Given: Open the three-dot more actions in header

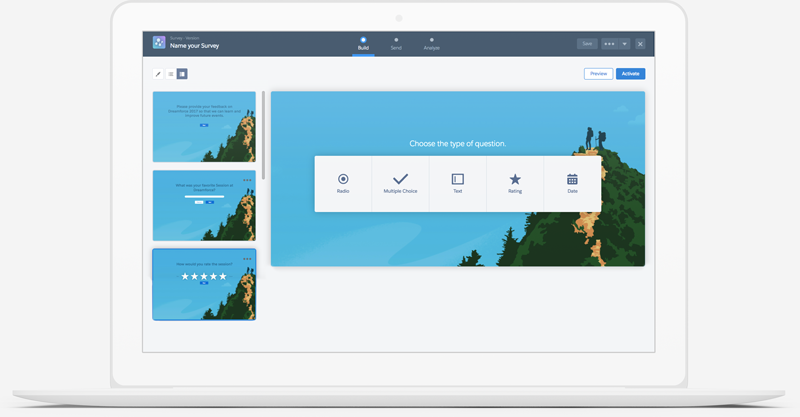Looking at the screenshot, I should pyautogui.click(x=609, y=44).
